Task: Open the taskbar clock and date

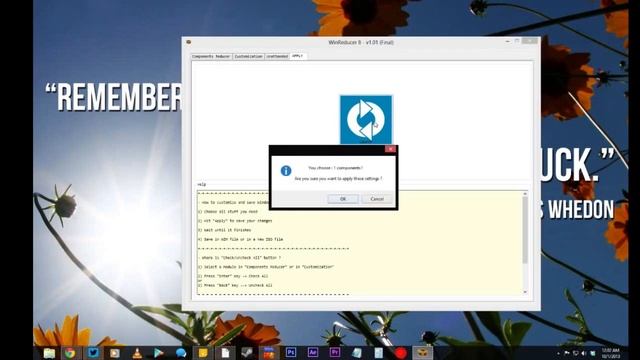Action: 611,353
